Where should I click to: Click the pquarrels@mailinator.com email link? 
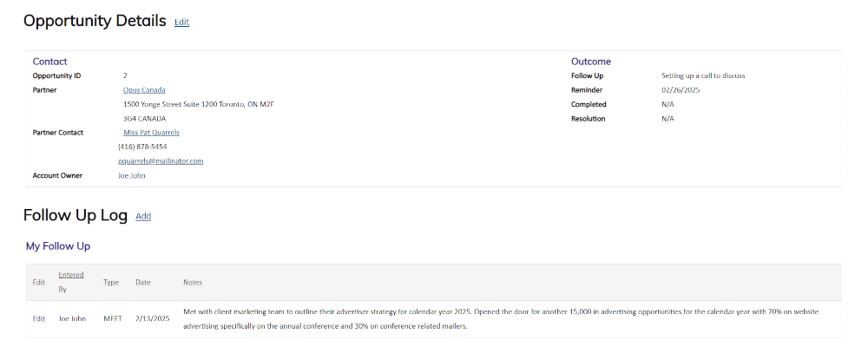coord(161,161)
